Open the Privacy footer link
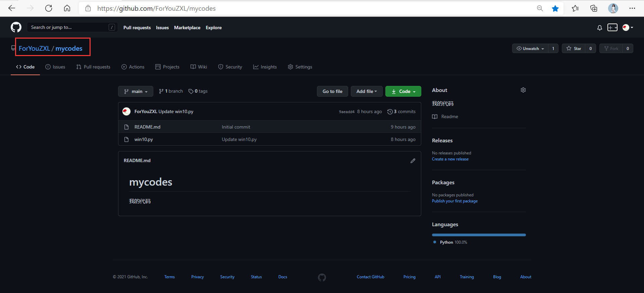 tap(198, 277)
